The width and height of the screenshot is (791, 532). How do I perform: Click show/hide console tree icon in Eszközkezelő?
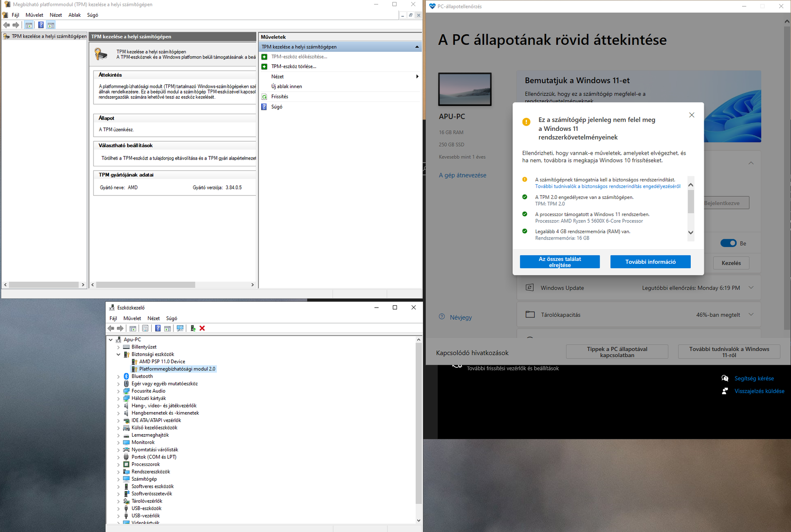[x=133, y=328]
